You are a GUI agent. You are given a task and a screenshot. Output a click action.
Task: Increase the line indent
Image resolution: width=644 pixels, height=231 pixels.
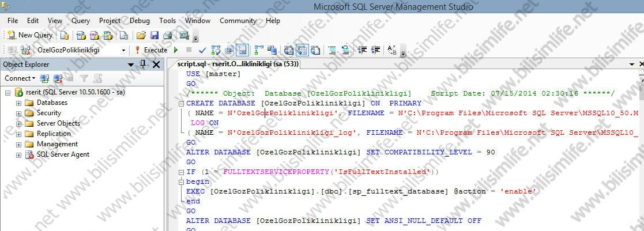375,50
